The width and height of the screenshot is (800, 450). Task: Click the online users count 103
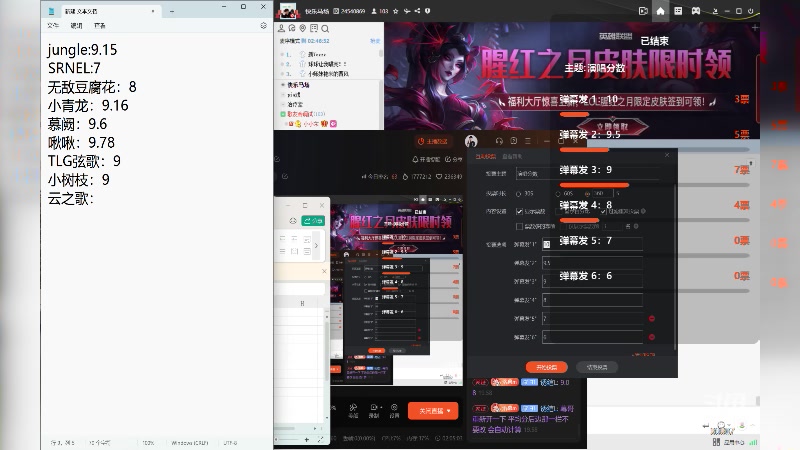click(x=380, y=11)
